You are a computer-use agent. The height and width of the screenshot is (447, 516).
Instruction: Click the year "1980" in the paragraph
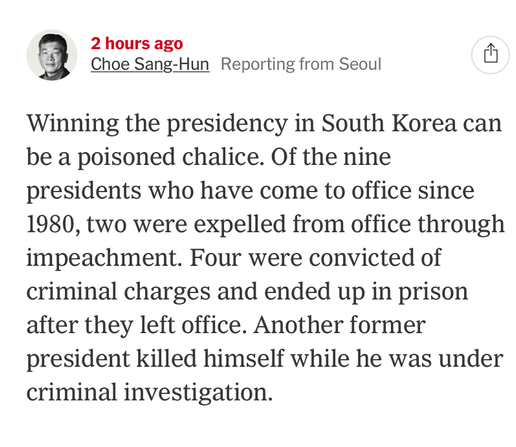(x=53, y=224)
